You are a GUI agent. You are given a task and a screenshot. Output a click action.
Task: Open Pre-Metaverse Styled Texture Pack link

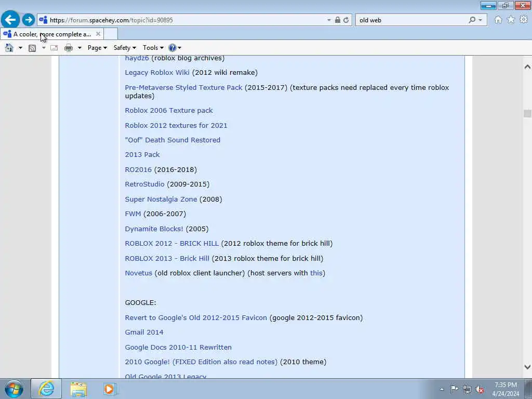point(183,87)
